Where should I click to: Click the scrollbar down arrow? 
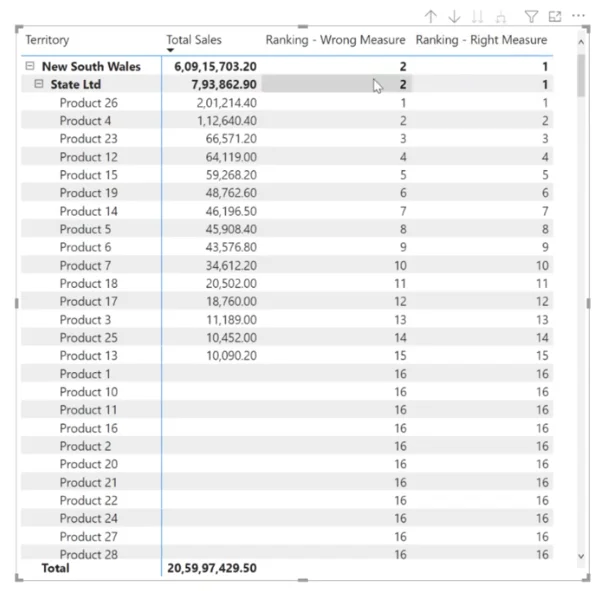coord(581,556)
